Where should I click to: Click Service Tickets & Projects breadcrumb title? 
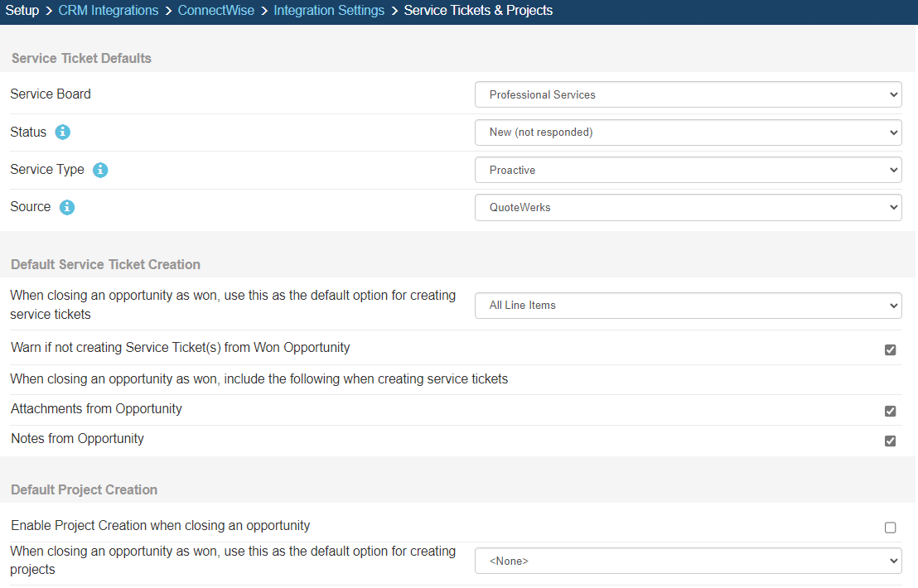(x=478, y=11)
